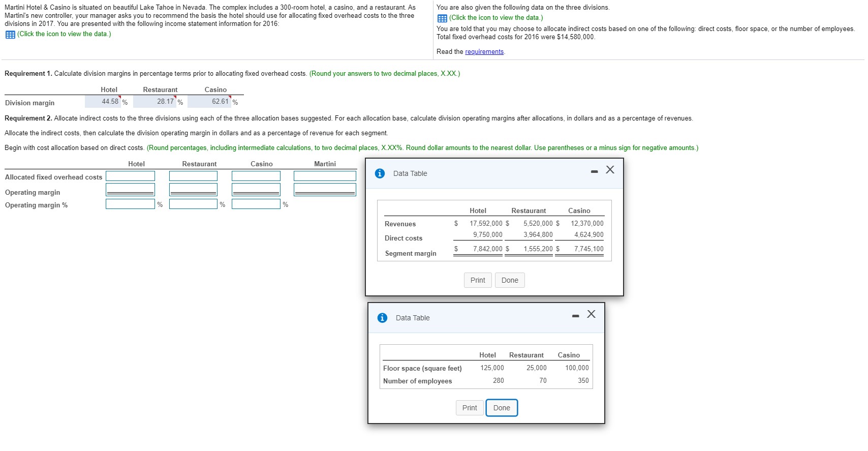This screenshot has height=451, width=868.
Task: Click the 'Number of employees' row label
Action: coord(417,381)
